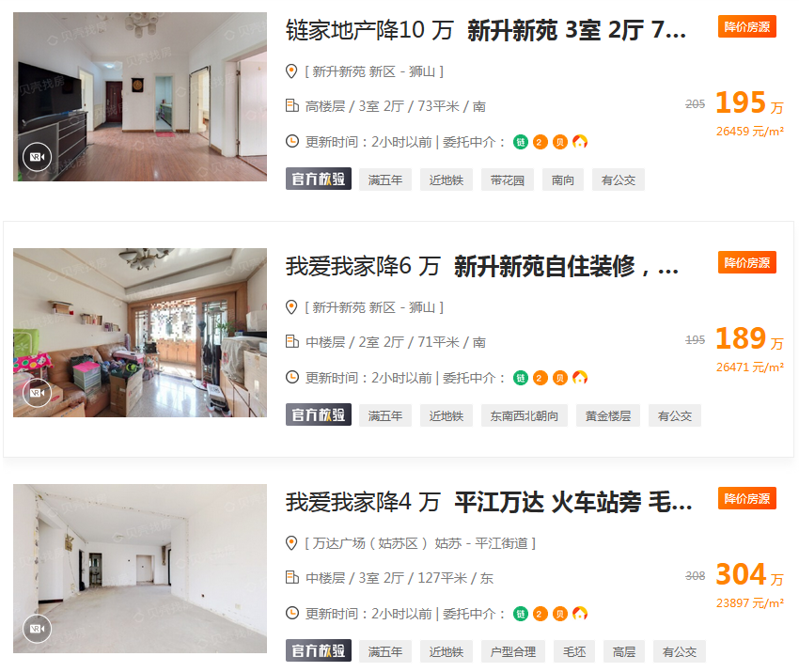Viewport: 799px width, 672px height.
Task: Click 东南西北朝向 tag in second listing
Action: pyautogui.click(x=525, y=415)
